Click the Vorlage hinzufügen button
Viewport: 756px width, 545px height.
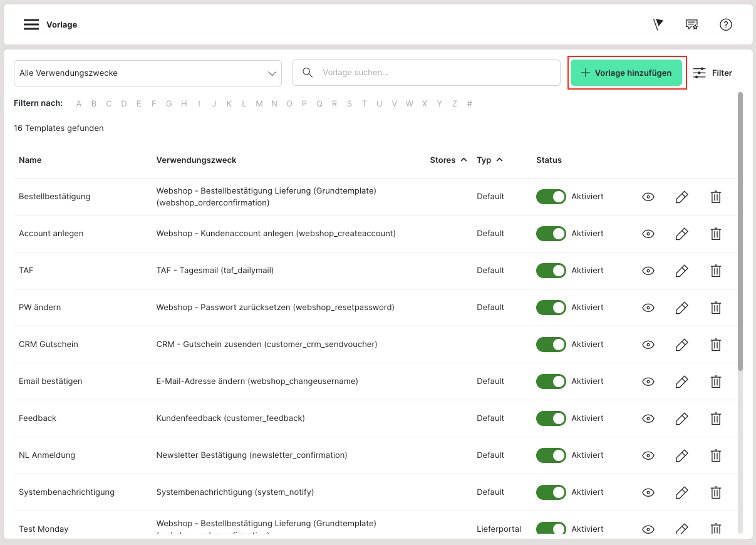point(626,73)
